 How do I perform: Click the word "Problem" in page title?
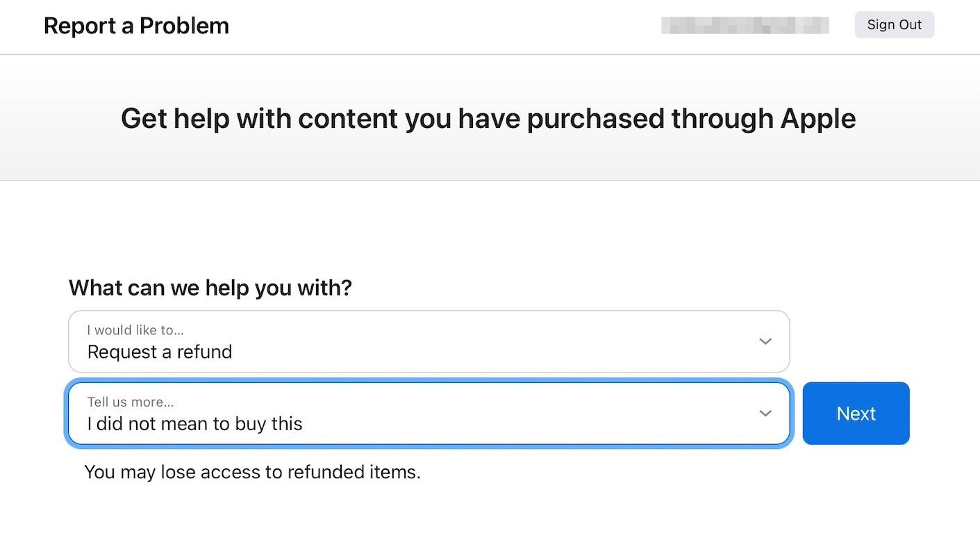(x=184, y=26)
